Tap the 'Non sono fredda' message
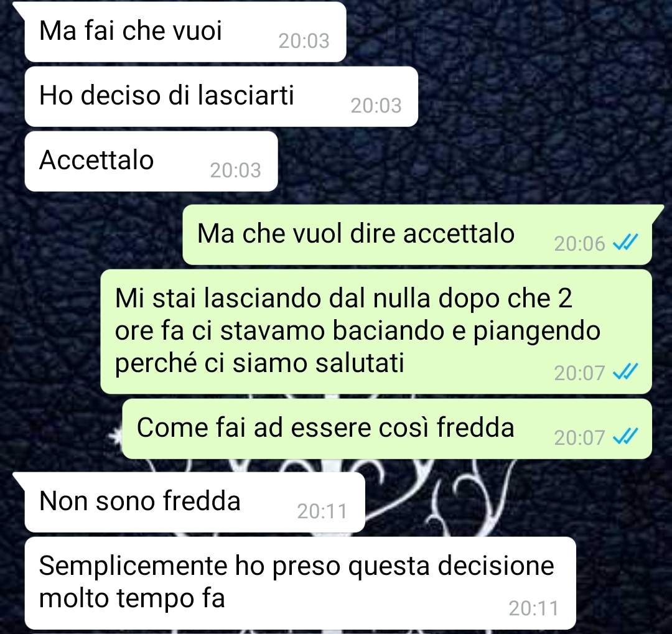This screenshot has height=634, width=672. point(195,502)
